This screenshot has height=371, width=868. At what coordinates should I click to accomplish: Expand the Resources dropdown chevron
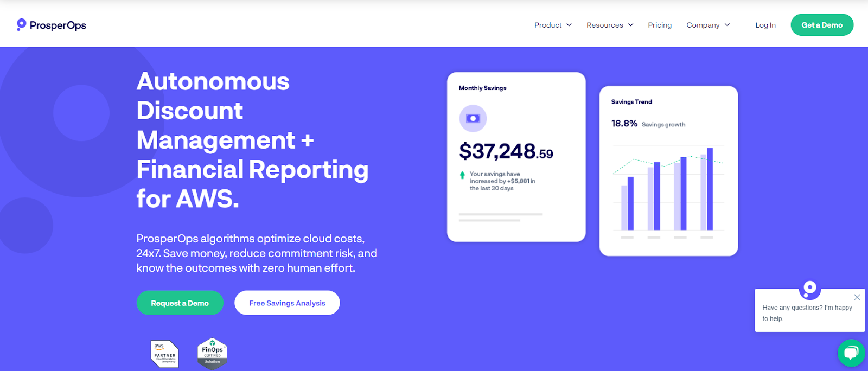tap(631, 25)
